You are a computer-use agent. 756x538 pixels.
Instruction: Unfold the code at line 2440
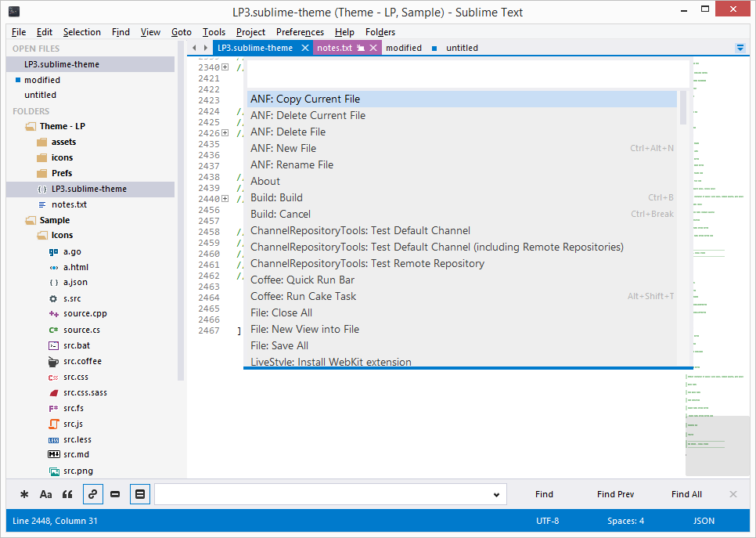coord(225,198)
